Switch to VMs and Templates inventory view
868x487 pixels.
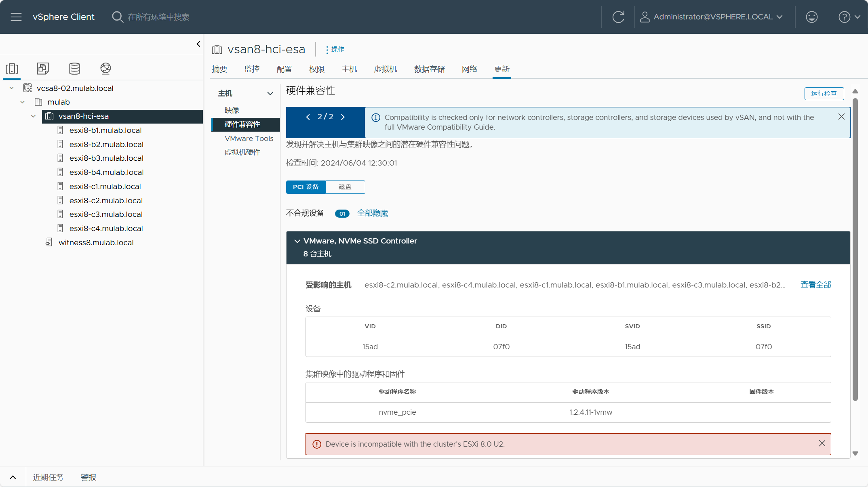point(43,68)
